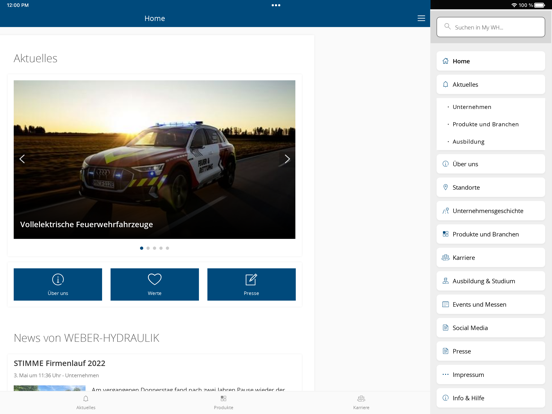
Task: Go to Über uns in side menu
Action: point(491,164)
